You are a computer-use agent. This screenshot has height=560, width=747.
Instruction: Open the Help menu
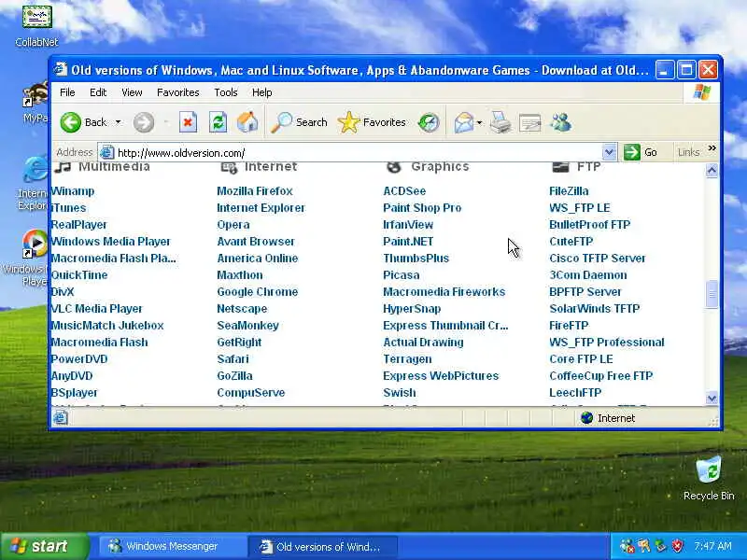click(262, 92)
